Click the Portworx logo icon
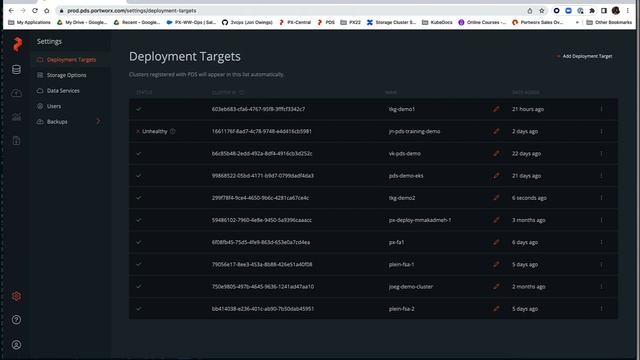The height and width of the screenshot is (360, 640). [17, 44]
